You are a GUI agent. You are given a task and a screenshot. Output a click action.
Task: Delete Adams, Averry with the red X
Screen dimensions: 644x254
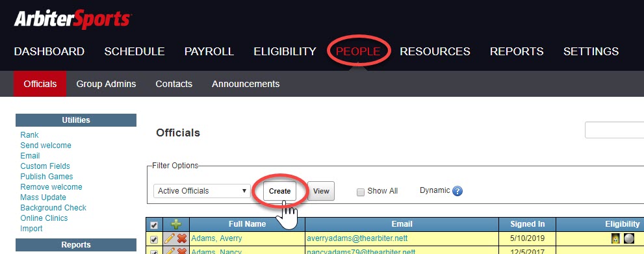(x=181, y=238)
